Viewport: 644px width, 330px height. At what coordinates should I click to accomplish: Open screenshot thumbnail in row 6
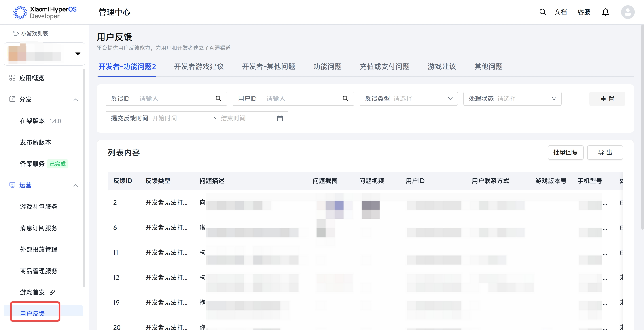[x=325, y=228]
